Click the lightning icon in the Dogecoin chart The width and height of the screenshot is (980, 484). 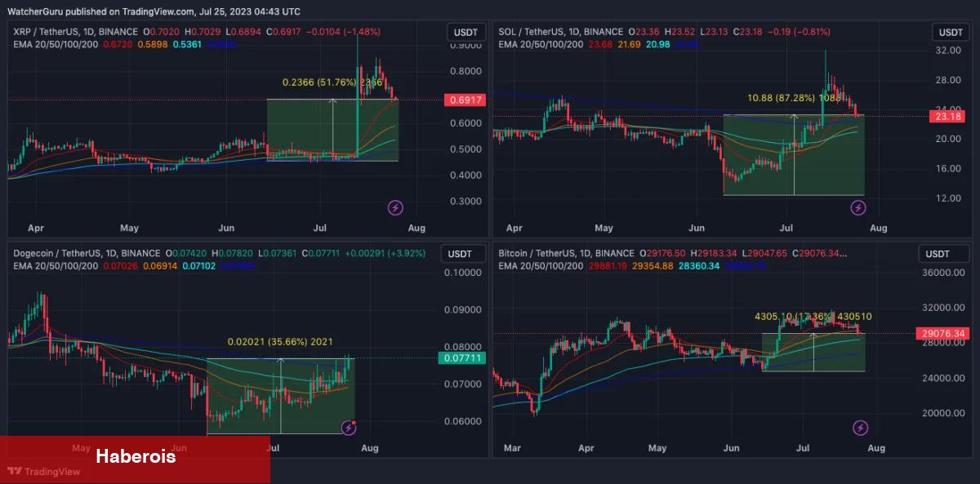[348, 427]
